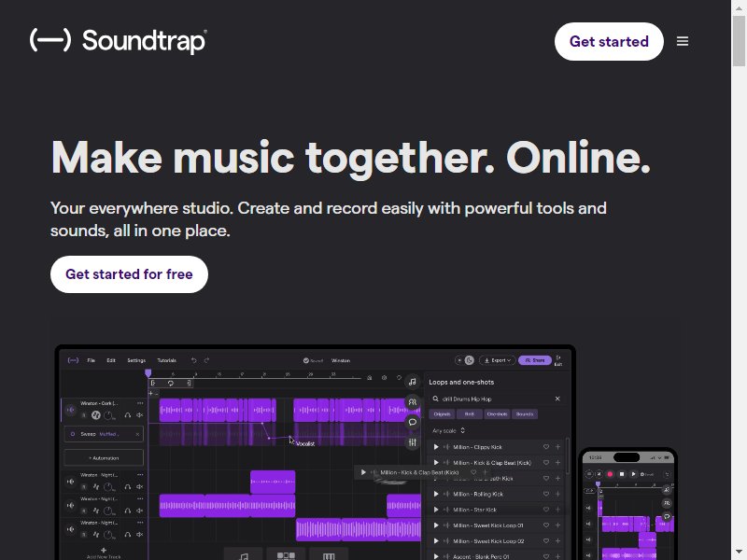
Task: Click the play button on phone
Action: tap(633, 474)
